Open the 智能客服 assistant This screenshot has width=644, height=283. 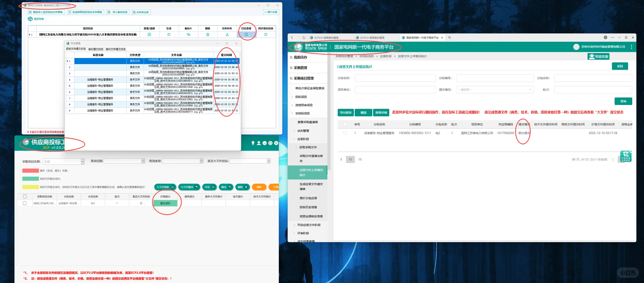598,56
